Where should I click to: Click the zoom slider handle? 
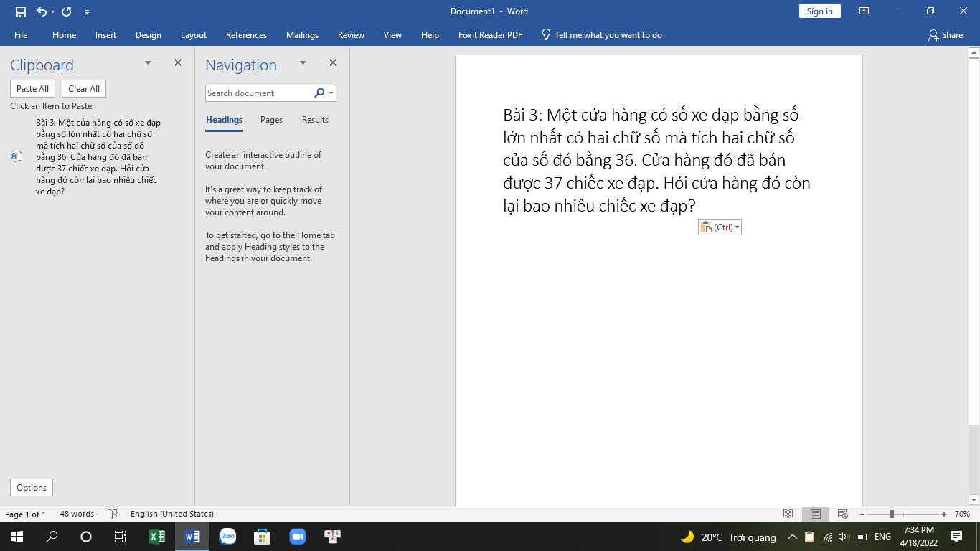tap(892, 514)
